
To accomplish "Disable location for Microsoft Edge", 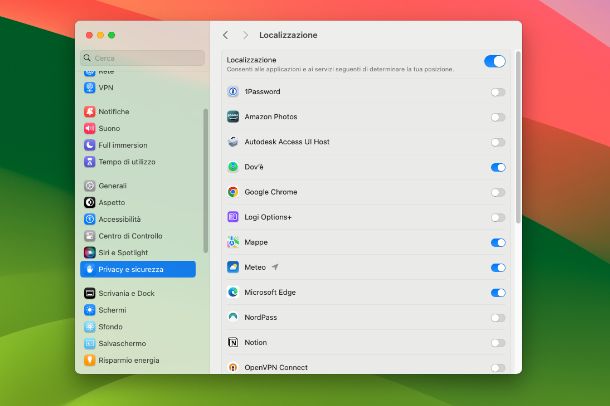I will 498,293.
